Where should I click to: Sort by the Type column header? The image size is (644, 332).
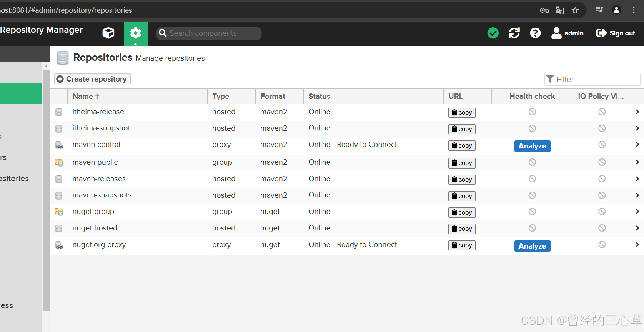click(x=231, y=97)
